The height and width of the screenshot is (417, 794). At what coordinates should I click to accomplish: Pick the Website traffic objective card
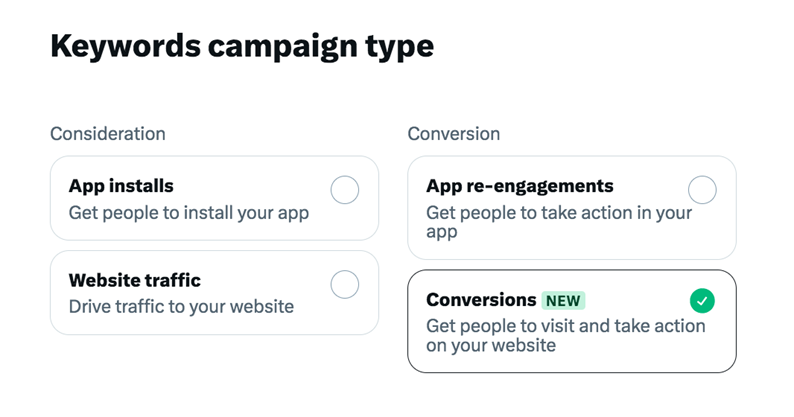pyautogui.click(x=214, y=293)
